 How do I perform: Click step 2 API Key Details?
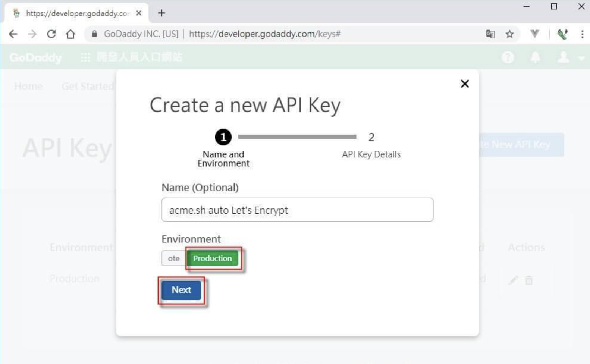pyautogui.click(x=371, y=145)
